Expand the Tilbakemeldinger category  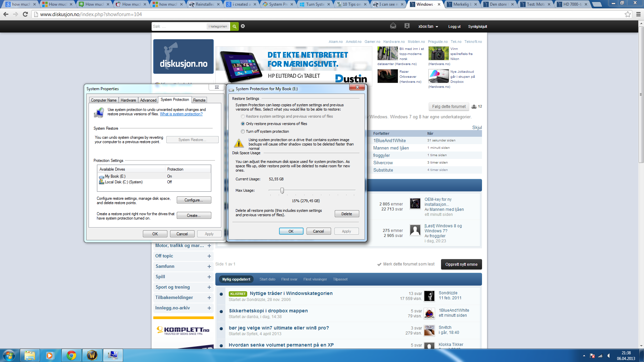209,298
